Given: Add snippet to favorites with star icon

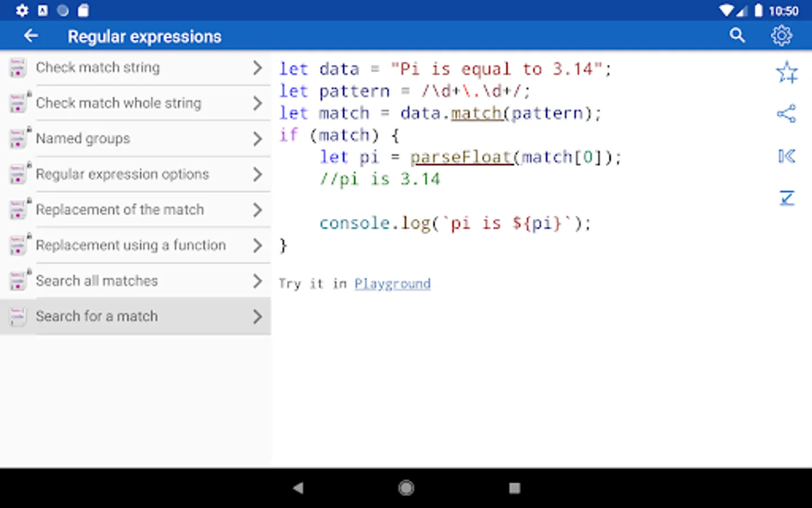Looking at the screenshot, I should [x=787, y=72].
